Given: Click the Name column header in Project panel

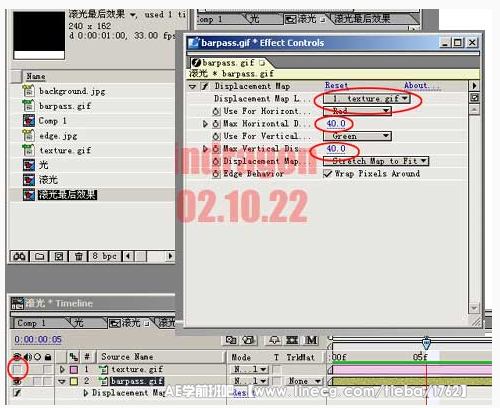Looking at the screenshot, I should click(36, 76).
